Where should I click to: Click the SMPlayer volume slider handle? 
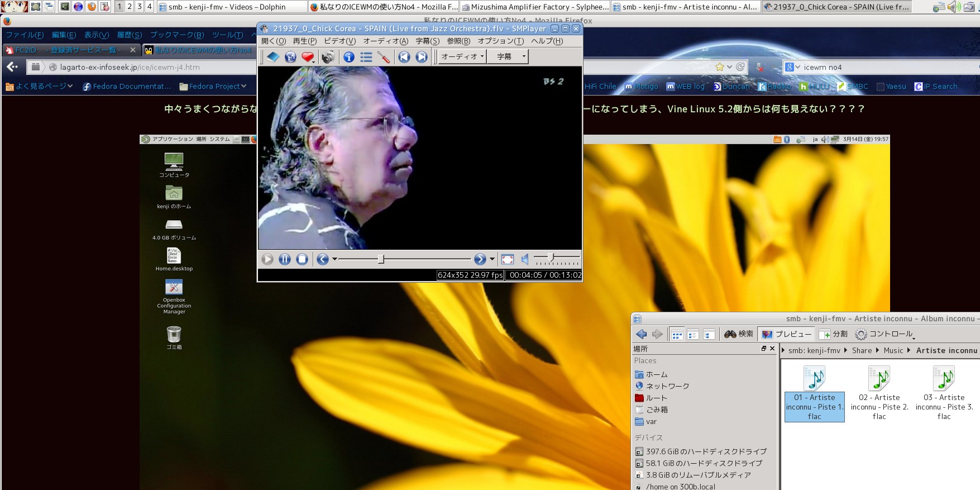tap(551, 258)
